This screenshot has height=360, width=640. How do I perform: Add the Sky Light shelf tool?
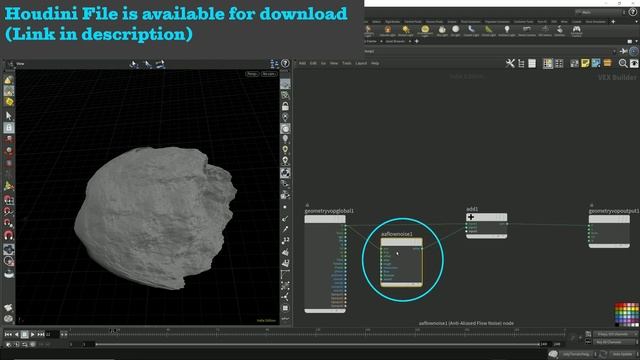click(x=442, y=30)
